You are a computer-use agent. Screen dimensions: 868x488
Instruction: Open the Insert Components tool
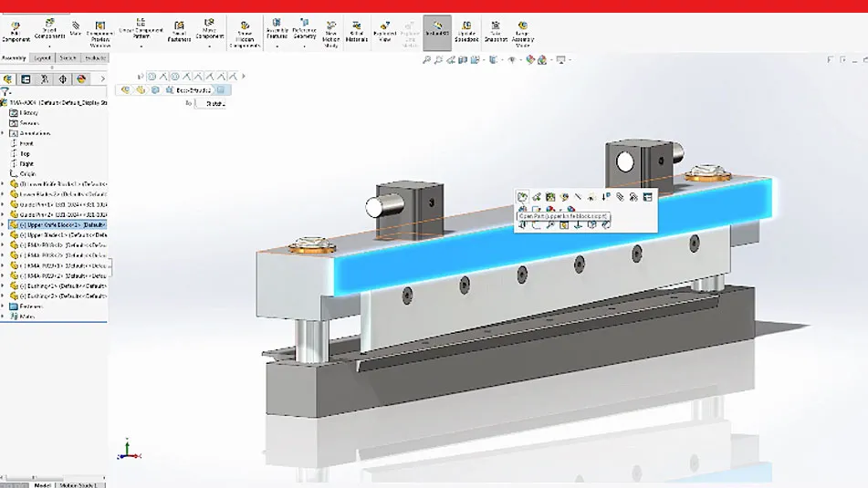50,29
